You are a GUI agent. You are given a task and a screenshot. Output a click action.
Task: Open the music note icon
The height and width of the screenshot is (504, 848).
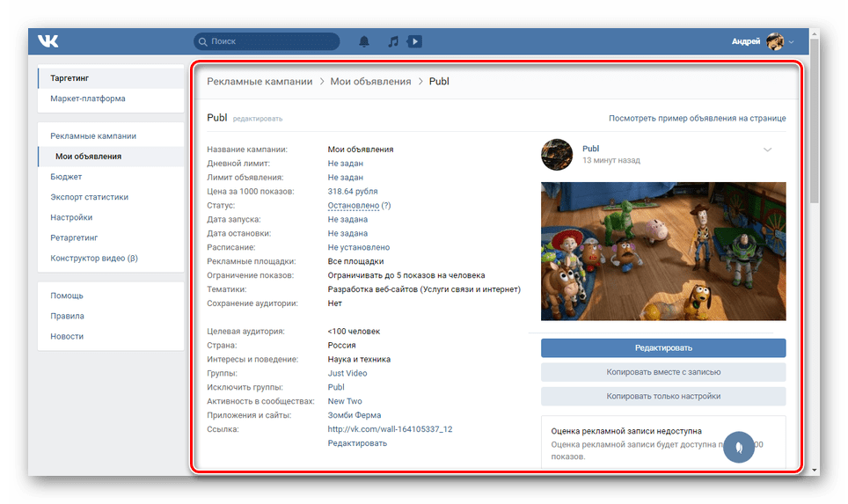(393, 41)
